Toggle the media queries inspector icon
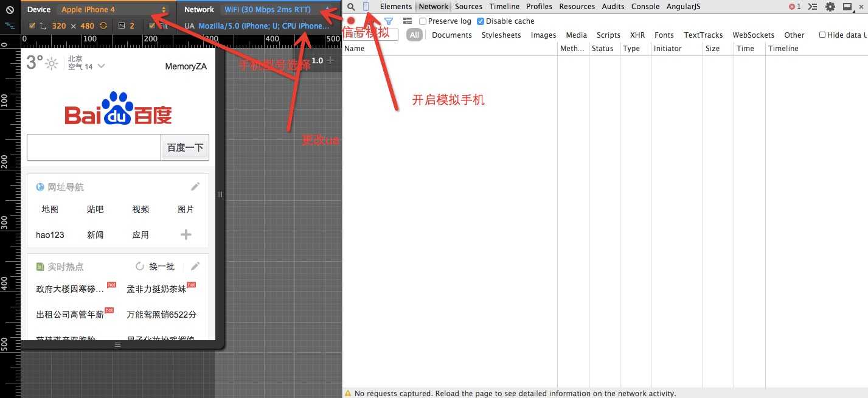 (x=10, y=26)
